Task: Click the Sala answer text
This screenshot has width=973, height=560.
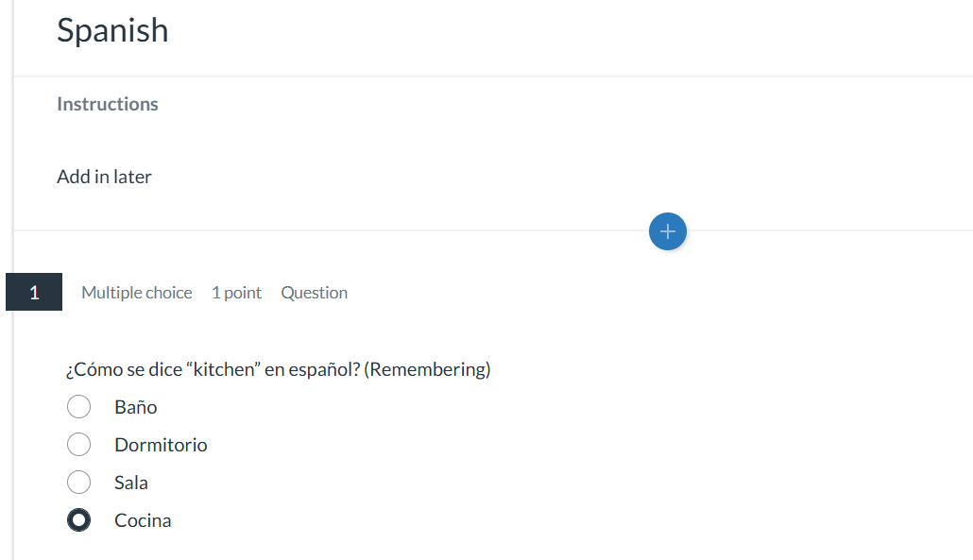Action: click(131, 483)
